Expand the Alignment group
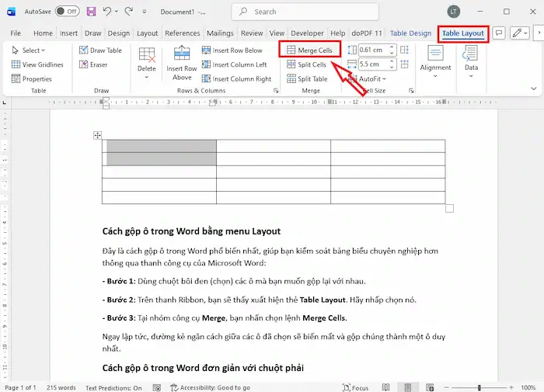 435,61
